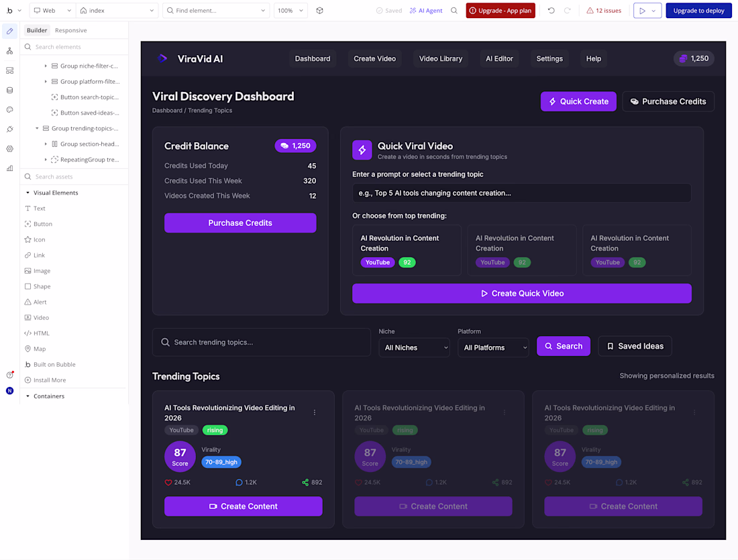
Task: Open the AI Agent option
Action: point(426,10)
